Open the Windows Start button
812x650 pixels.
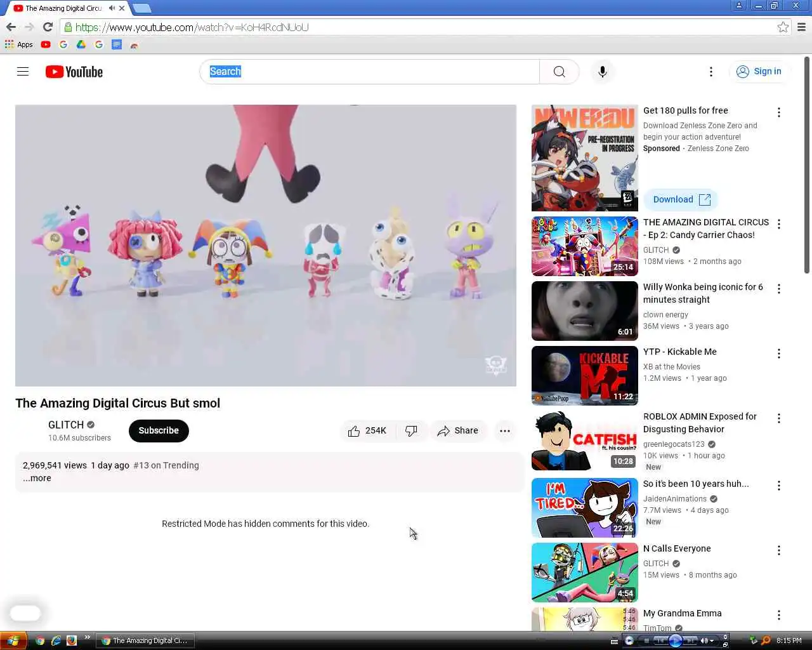coord(13,640)
